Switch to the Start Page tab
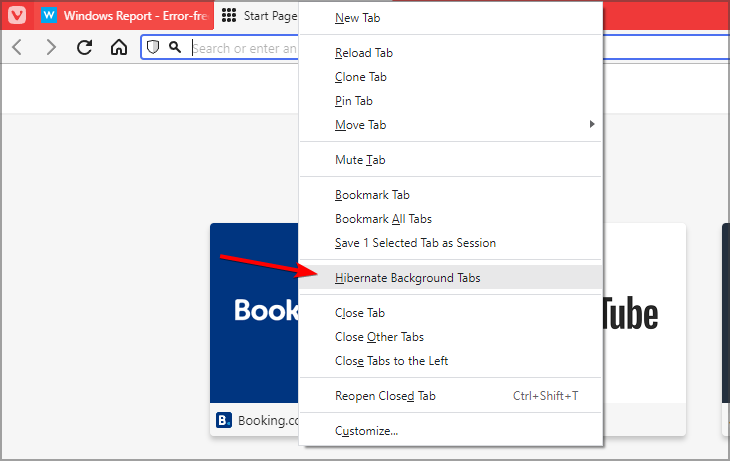730x461 pixels. pos(257,16)
